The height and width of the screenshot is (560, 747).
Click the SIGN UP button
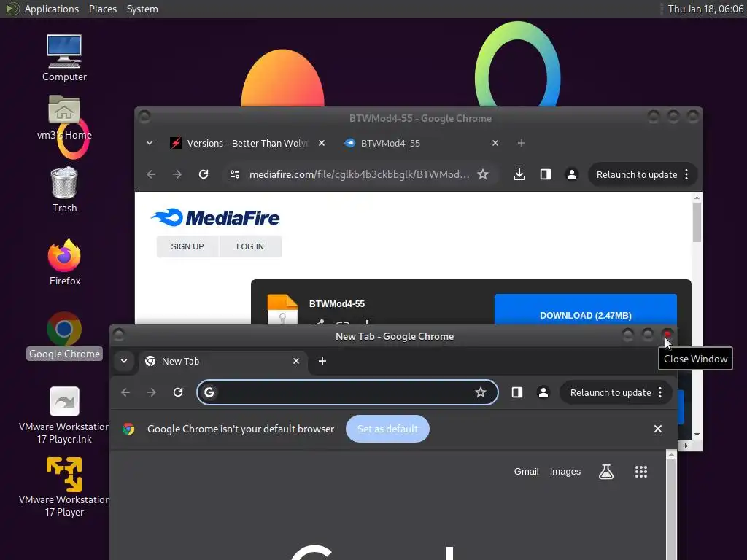pyautogui.click(x=187, y=246)
